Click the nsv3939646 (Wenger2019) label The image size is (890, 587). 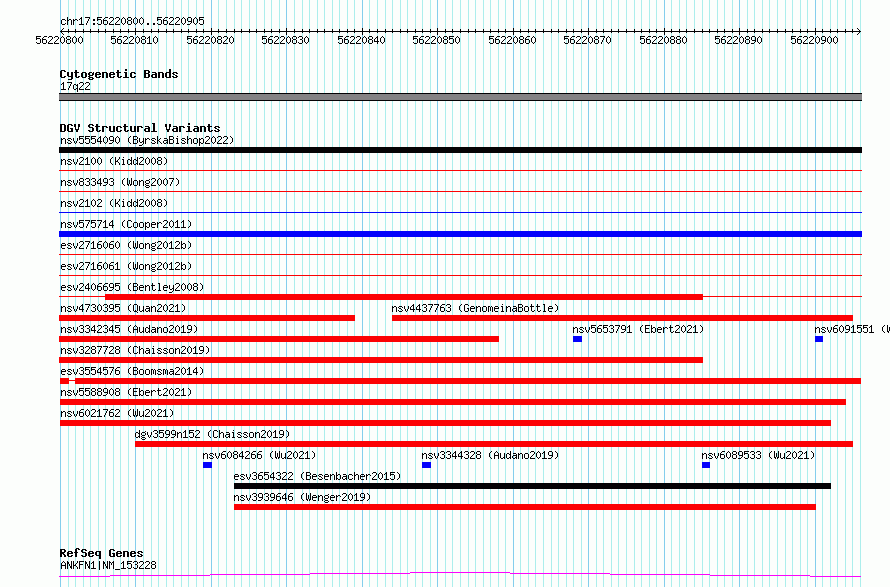click(302, 497)
